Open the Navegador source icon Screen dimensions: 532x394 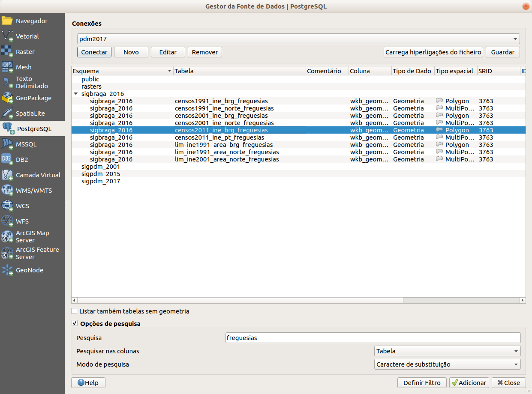point(7,21)
